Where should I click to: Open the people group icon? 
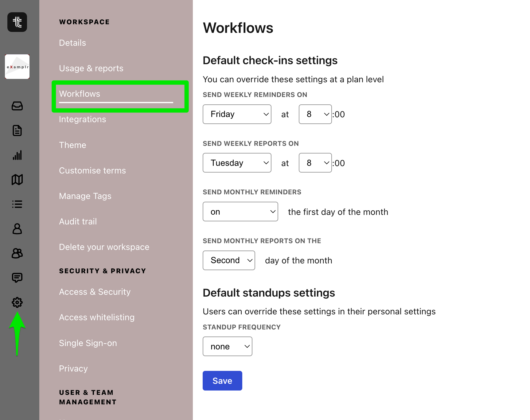[x=17, y=253]
